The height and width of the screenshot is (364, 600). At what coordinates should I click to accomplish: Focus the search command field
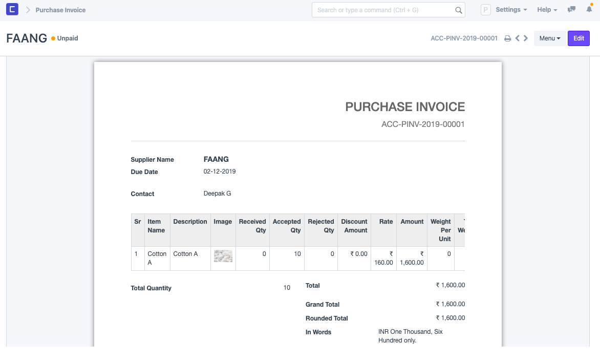[x=389, y=10]
